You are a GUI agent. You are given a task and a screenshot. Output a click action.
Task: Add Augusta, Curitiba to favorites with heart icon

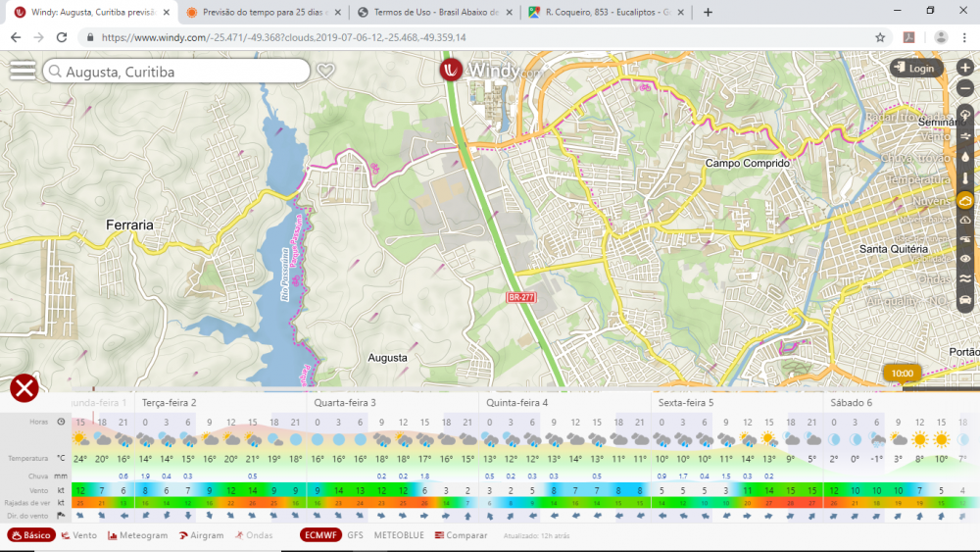(x=326, y=71)
